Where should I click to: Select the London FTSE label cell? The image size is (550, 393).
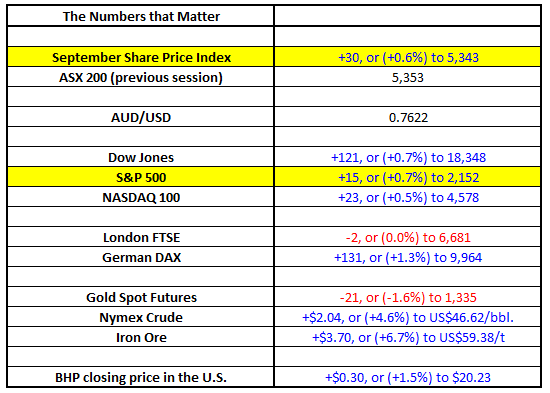pyautogui.click(x=141, y=237)
